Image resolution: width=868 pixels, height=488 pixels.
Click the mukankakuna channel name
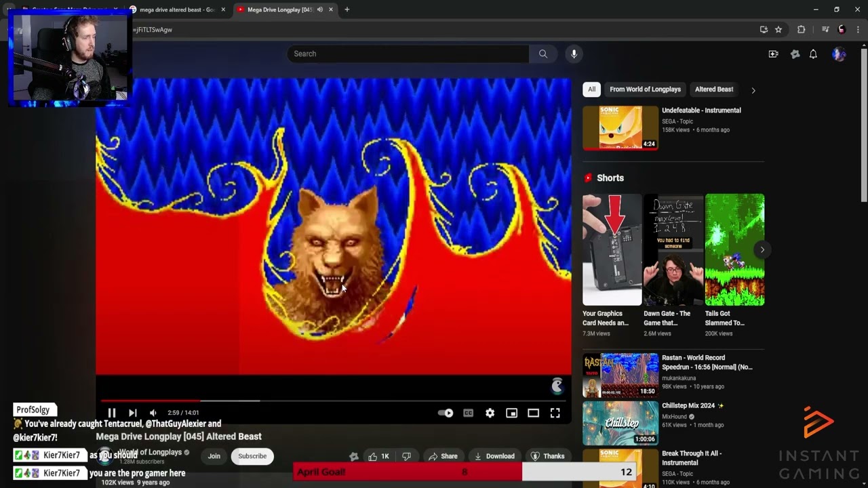pyautogui.click(x=679, y=378)
